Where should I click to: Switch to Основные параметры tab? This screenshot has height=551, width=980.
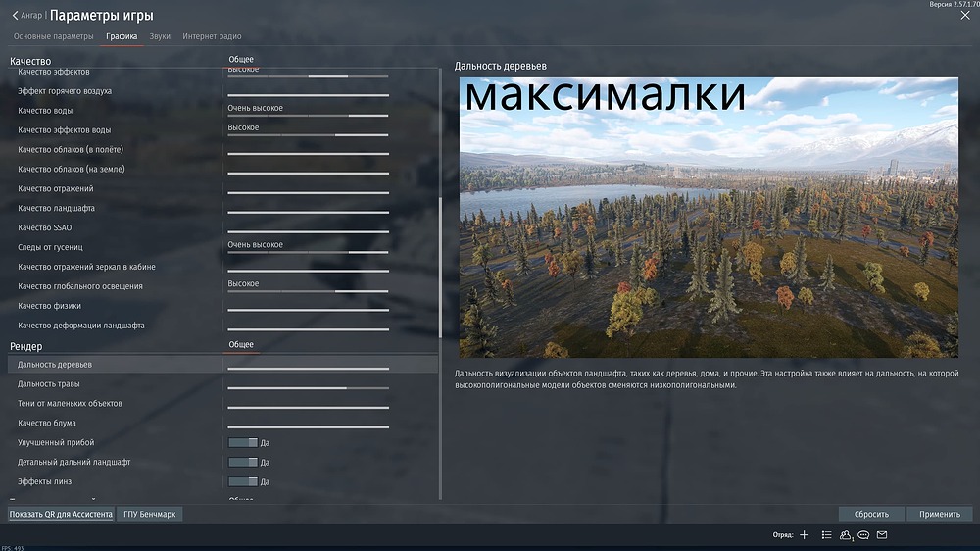54,36
